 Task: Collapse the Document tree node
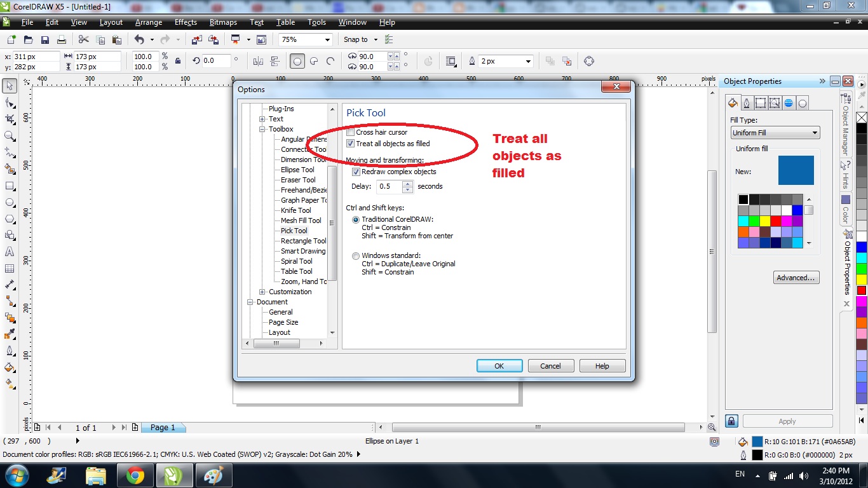[250, 302]
